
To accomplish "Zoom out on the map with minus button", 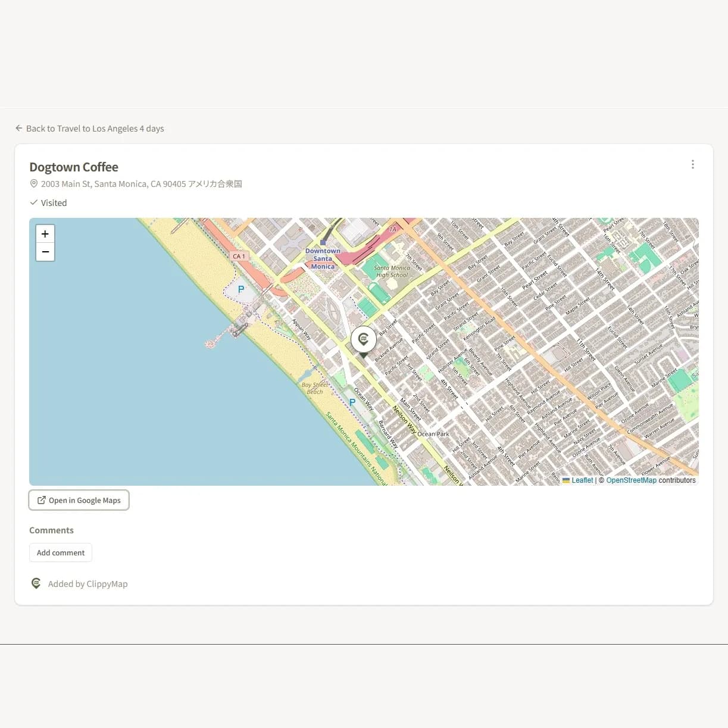I will point(45,252).
